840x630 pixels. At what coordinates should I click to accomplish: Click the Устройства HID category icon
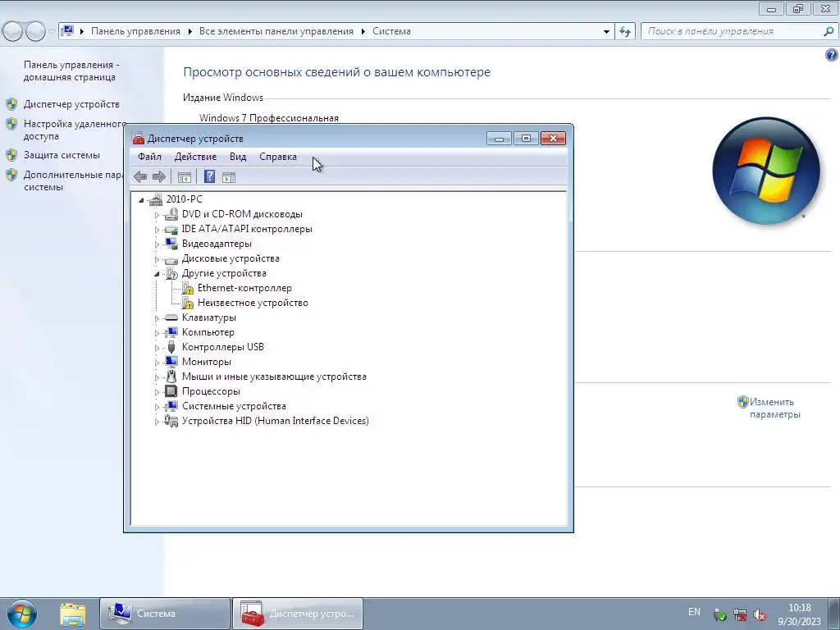coord(171,421)
